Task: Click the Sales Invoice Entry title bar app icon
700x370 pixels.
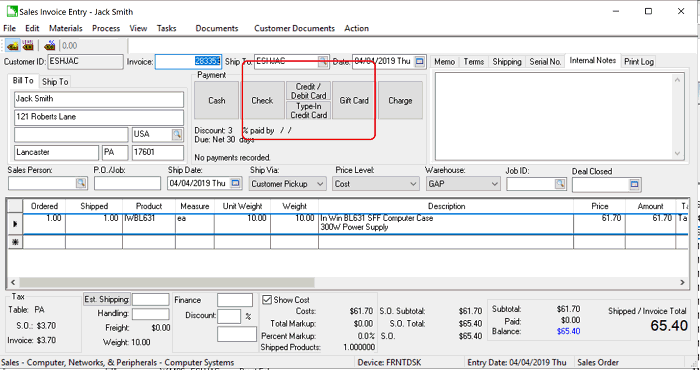Action: click(12, 12)
